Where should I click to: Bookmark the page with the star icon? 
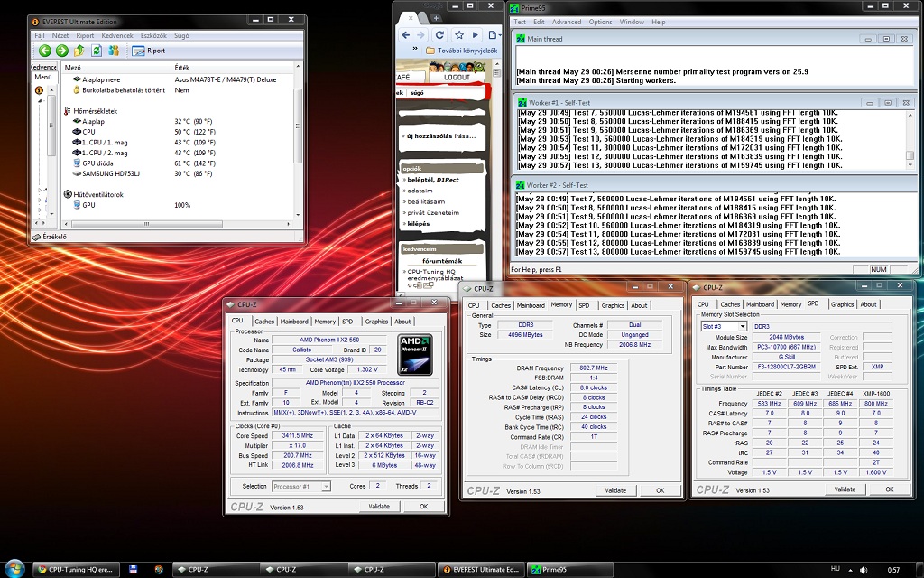tap(459, 35)
